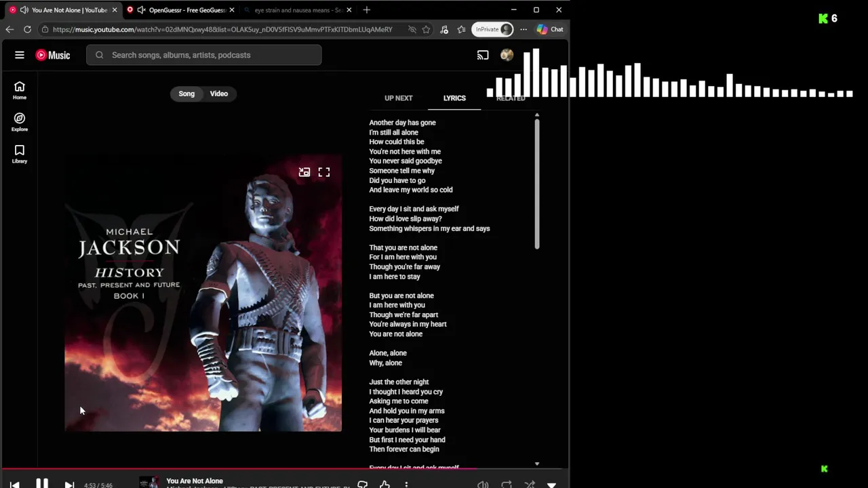Open the account avatar menu
868x488 pixels.
507,55
